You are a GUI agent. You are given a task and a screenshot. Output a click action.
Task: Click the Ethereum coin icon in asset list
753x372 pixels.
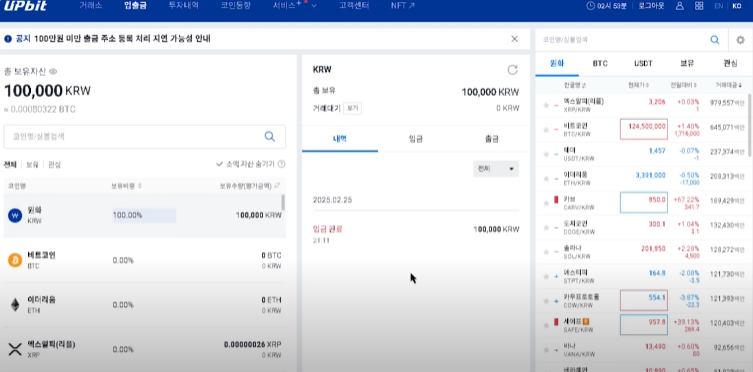click(x=15, y=305)
